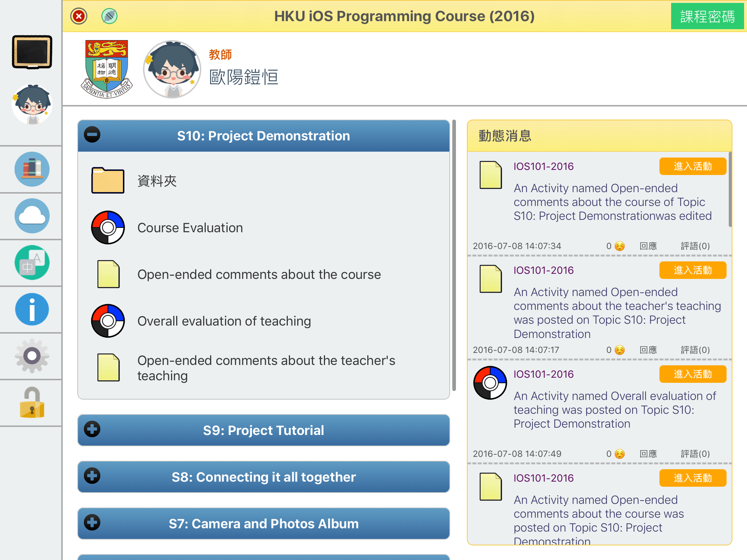747x560 pixels.
Task: Collapse the S10: Project Demonstration section
Action: pyautogui.click(x=92, y=135)
